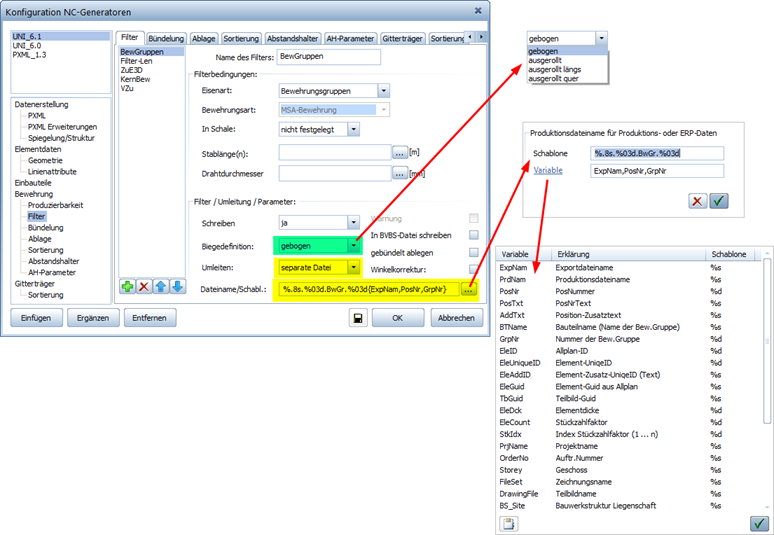This screenshot has height=535, width=774.
Task: Move filter down with the arrow icon
Action: [x=177, y=287]
